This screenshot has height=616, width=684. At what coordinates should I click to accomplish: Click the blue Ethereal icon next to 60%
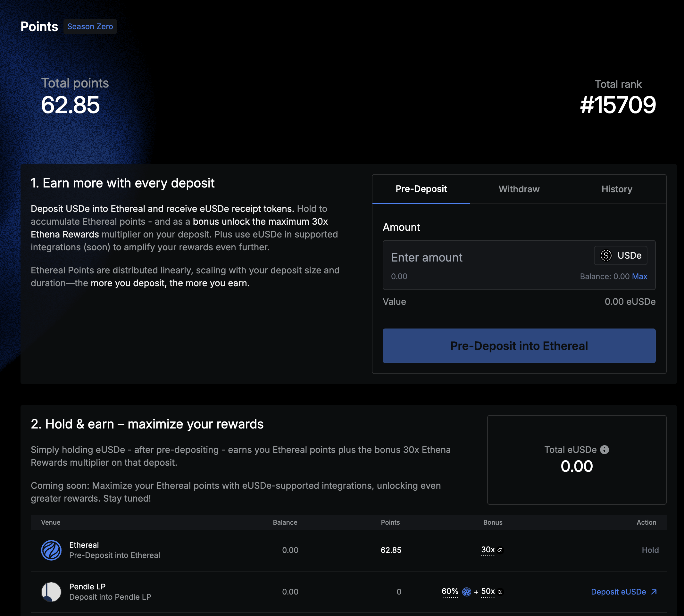point(466,592)
